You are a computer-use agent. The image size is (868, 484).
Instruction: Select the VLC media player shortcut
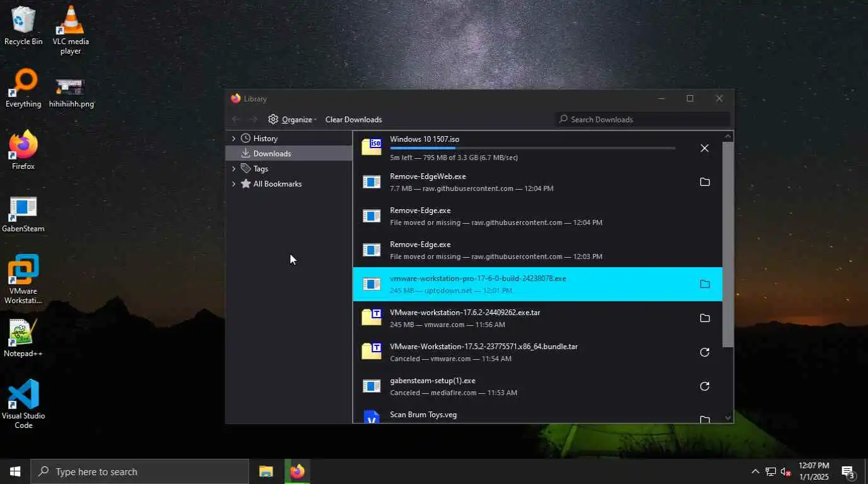tap(71, 30)
